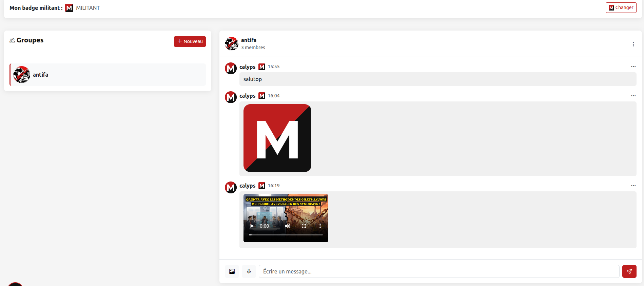
Task: Click militant badge next to calyps at 16:04
Action: (x=262, y=96)
